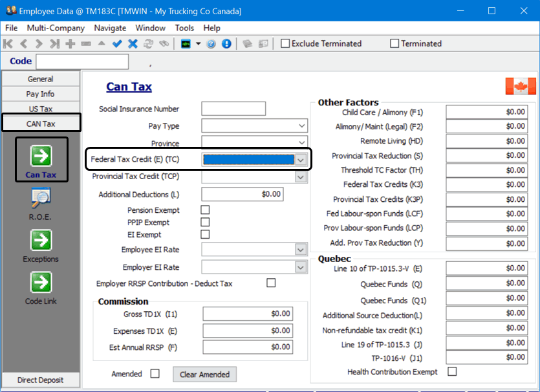Click the Social Insurance Number field
This screenshot has width=540, height=392.
[233, 109]
